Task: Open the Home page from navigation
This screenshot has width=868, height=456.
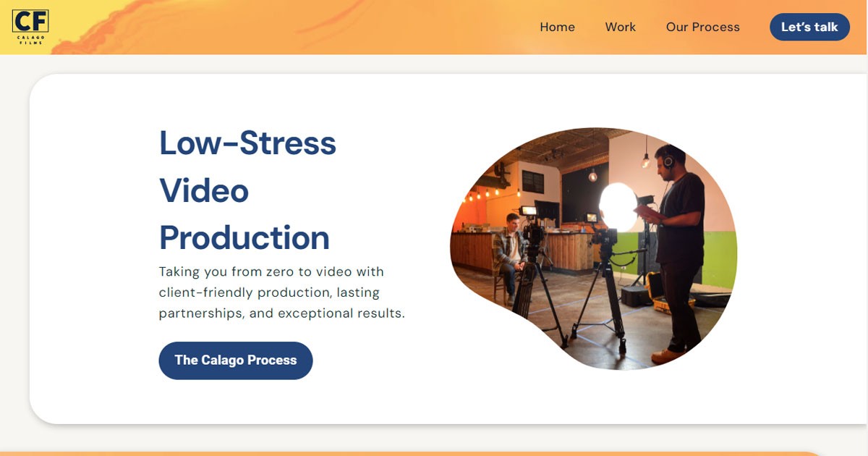Action: pos(557,27)
